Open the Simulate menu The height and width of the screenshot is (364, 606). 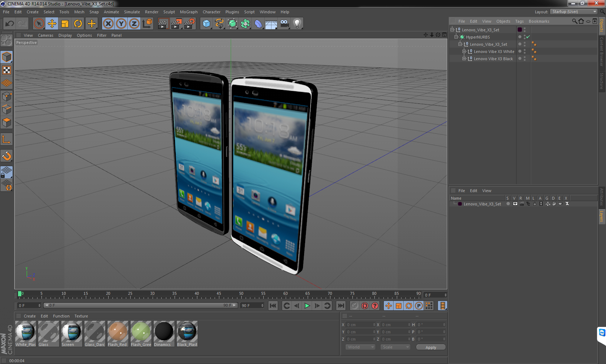132,12
